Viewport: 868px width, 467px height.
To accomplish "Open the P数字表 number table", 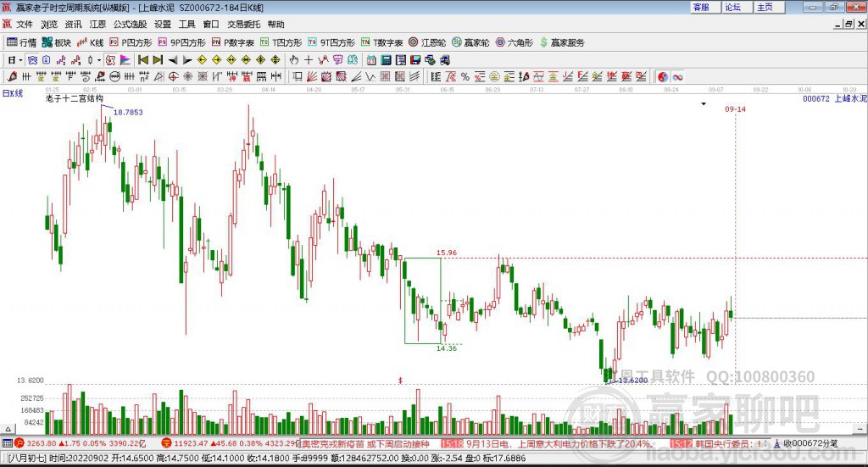I will coord(232,42).
